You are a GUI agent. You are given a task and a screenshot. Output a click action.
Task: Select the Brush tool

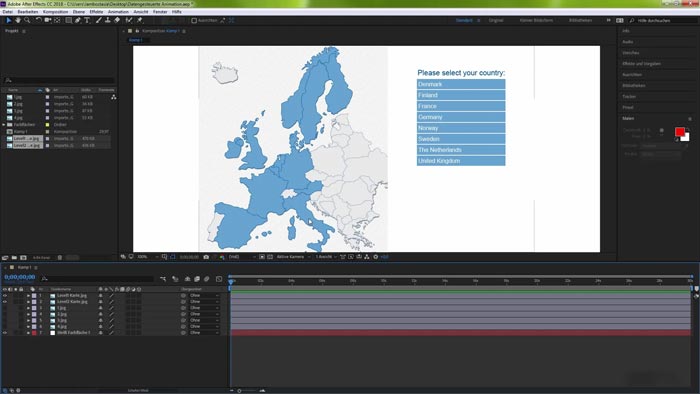pyautogui.click(x=99, y=20)
